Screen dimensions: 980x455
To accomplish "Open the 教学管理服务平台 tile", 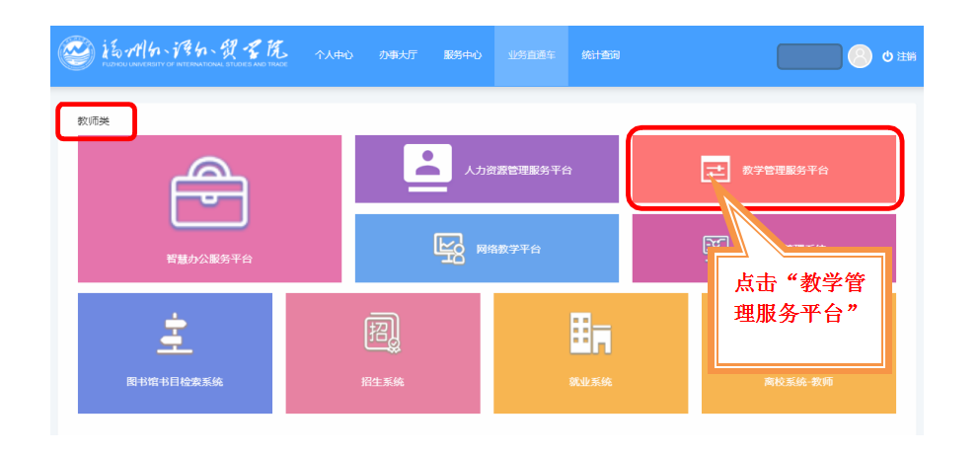I will coord(765,169).
